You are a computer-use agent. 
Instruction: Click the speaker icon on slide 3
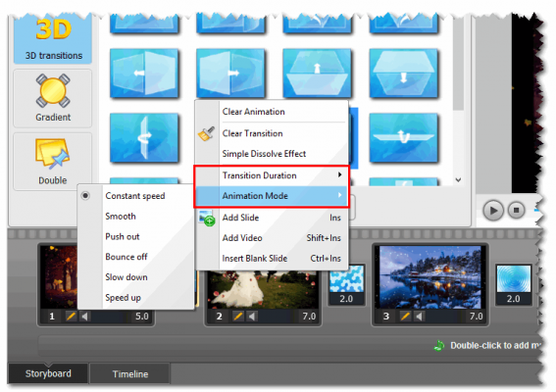[x=419, y=316]
